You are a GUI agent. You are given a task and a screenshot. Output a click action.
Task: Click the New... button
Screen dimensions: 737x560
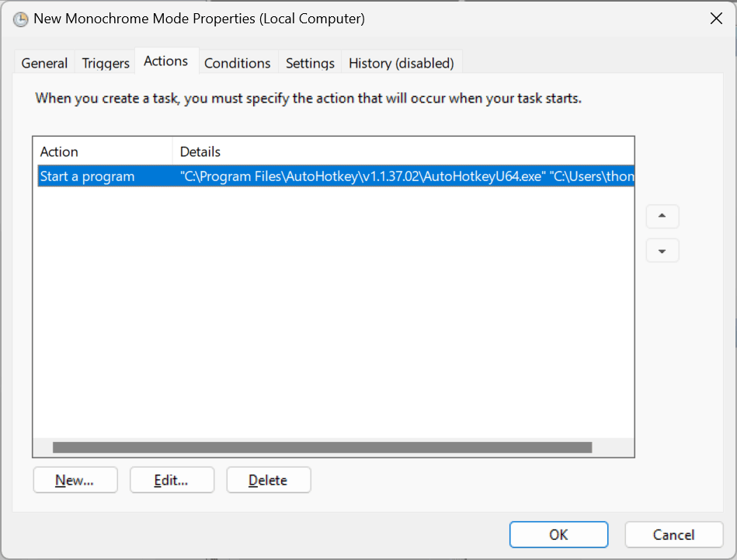pyautogui.click(x=75, y=479)
